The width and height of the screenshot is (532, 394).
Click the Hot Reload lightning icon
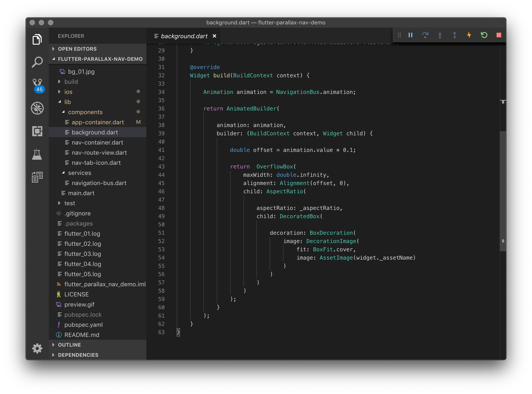pos(469,35)
